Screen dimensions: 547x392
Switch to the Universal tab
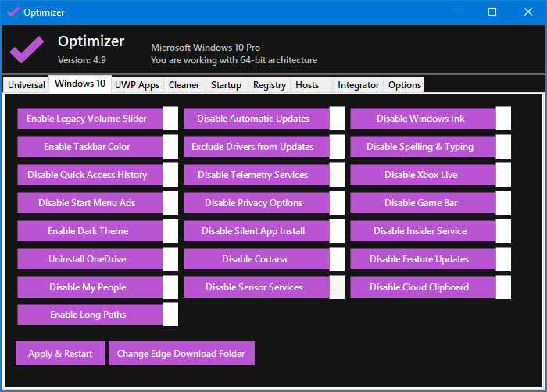pyautogui.click(x=27, y=85)
